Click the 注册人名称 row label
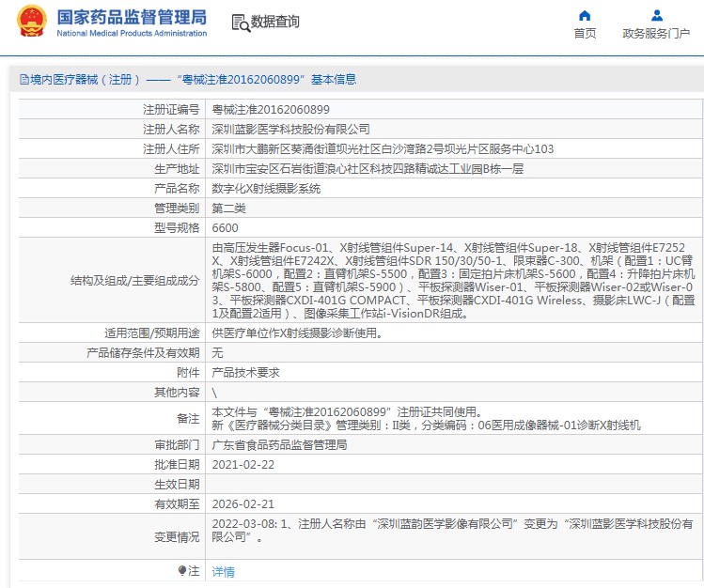This screenshot has width=704, height=588. [x=171, y=130]
